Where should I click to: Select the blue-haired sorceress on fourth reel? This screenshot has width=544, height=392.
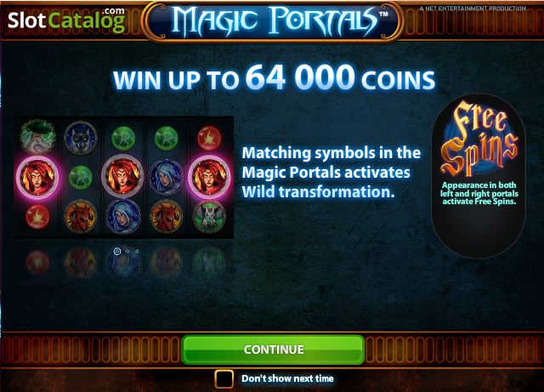166,177
